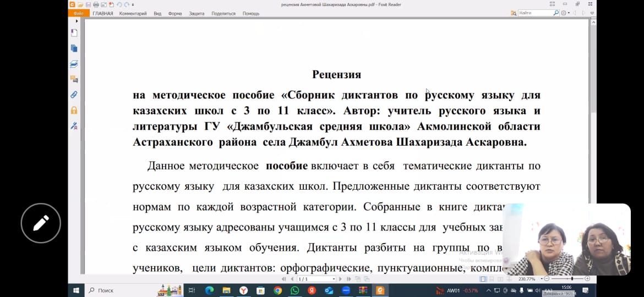Image resolution: width=644 pixels, height=297 pixels.
Task: Select single page view mode in status bar
Action: [483, 279]
